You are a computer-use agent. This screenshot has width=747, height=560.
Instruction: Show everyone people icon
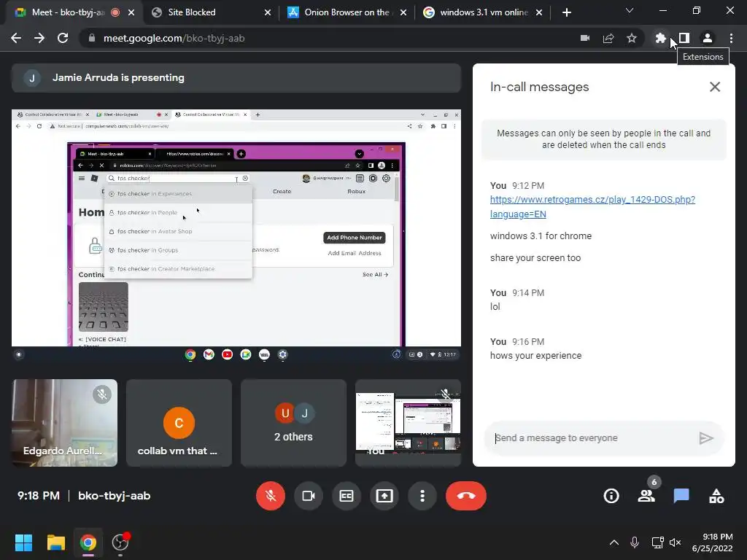[x=646, y=496]
